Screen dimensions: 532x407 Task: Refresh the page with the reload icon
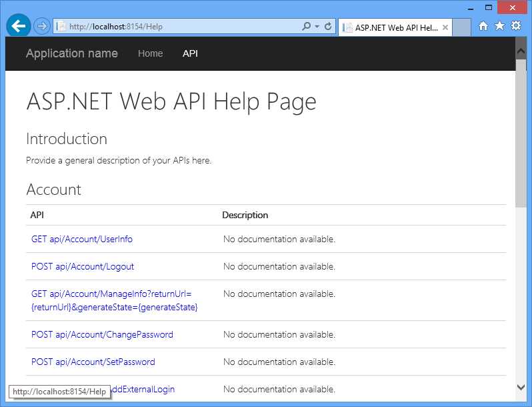pyautogui.click(x=328, y=27)
